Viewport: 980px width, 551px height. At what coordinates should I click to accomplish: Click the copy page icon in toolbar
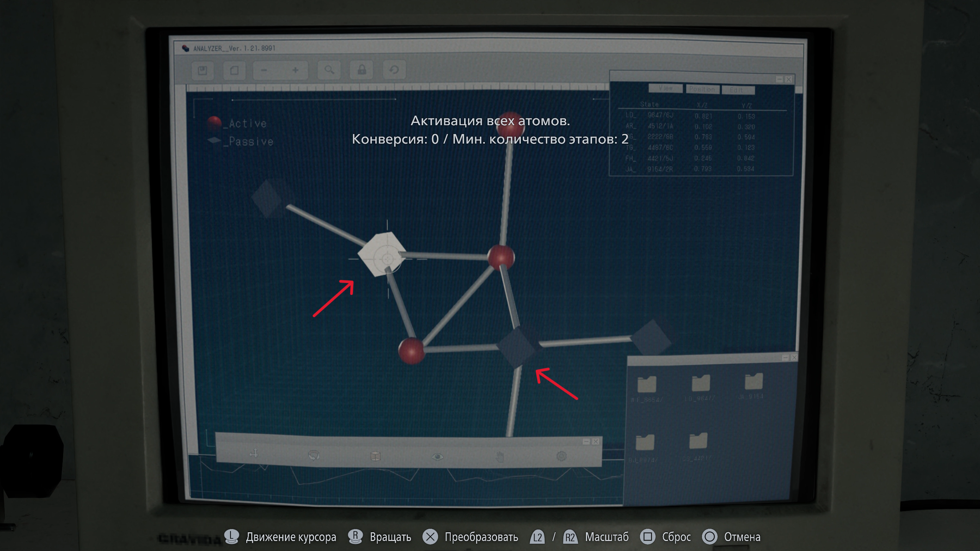pyautogui.click(x=234, y=70)
